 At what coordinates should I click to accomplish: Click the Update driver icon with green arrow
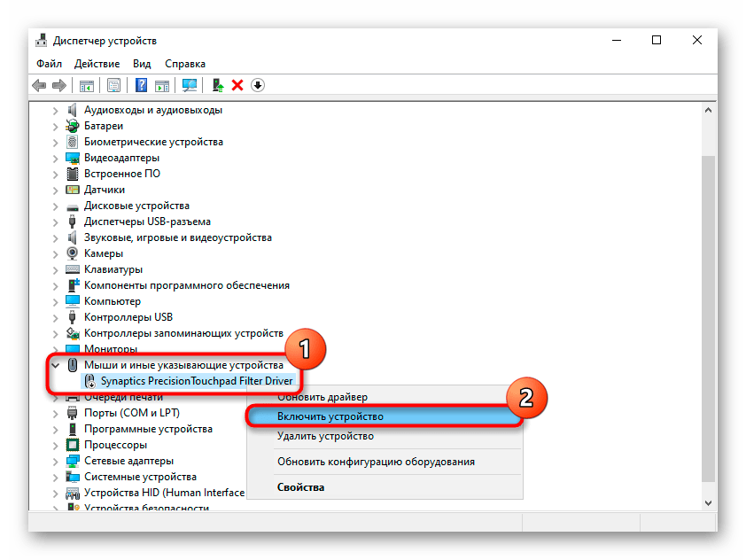(217, 85)
